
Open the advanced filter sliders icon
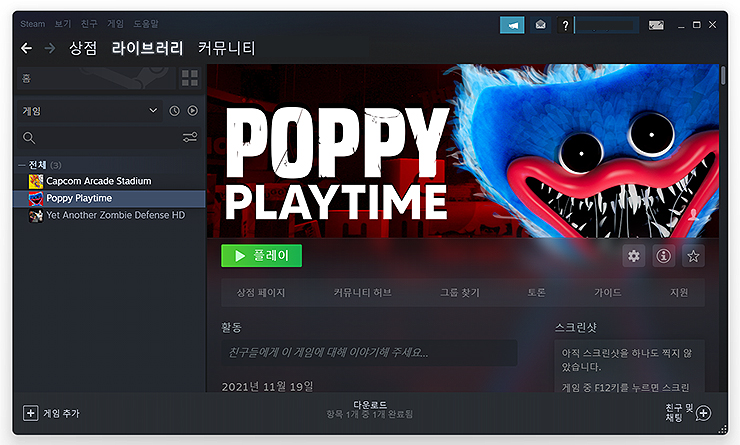tap(190, 137)
